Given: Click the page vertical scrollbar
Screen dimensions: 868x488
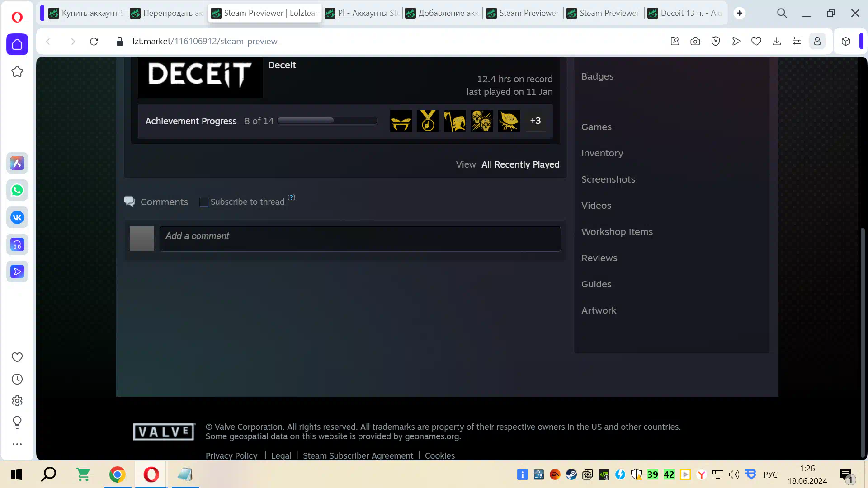Looking at the screenshot, I should click(863, 343).
